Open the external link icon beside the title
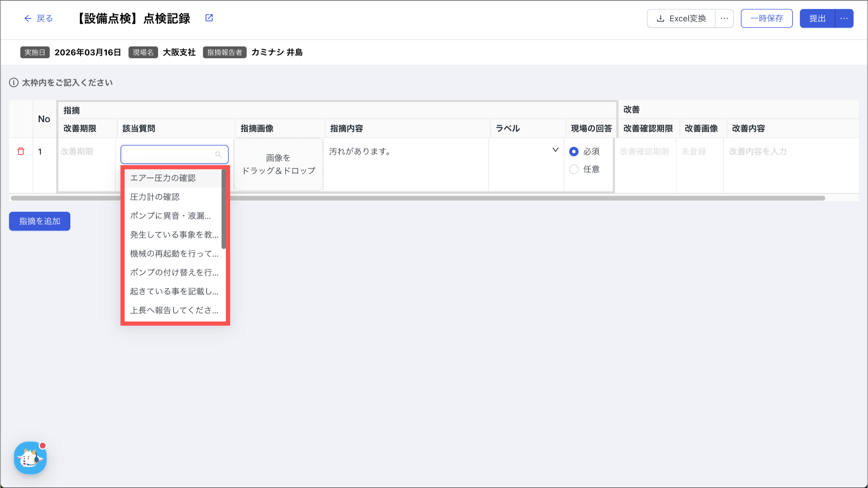The width and height of the screenshot is (868, 488). tap(209, 18)
